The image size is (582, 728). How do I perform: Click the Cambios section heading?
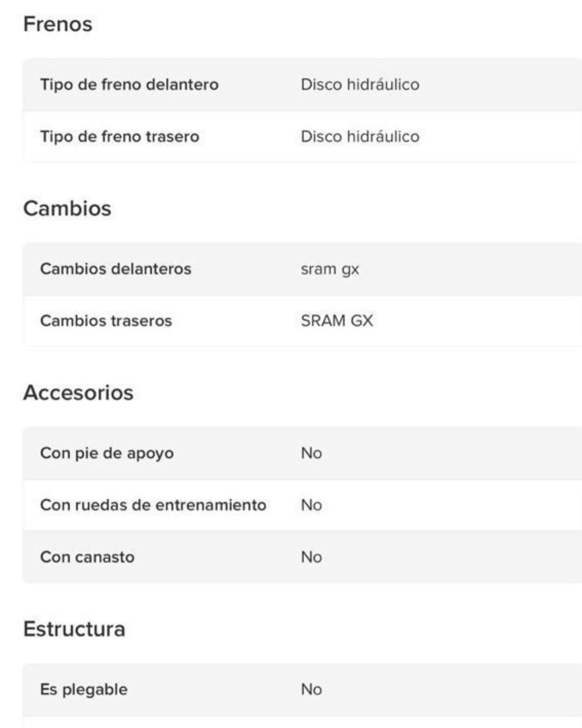pyautogui.click(x=67, y=208)
